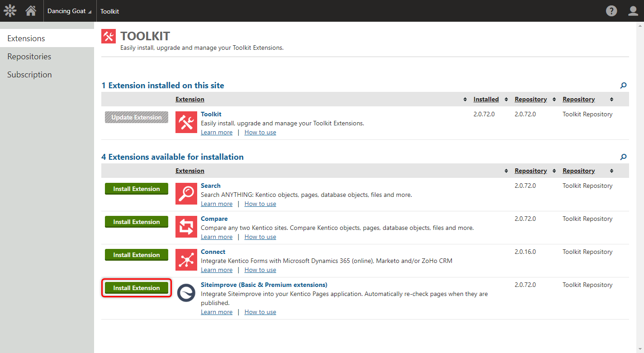Click the Siteimprove extension logo icon
Screen dimensions: 644x353
pos(186,293)
